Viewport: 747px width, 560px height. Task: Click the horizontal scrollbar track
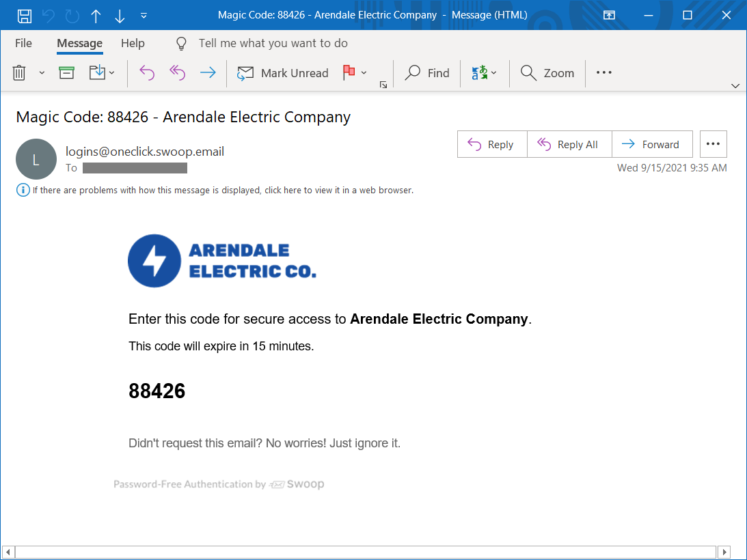366,552
